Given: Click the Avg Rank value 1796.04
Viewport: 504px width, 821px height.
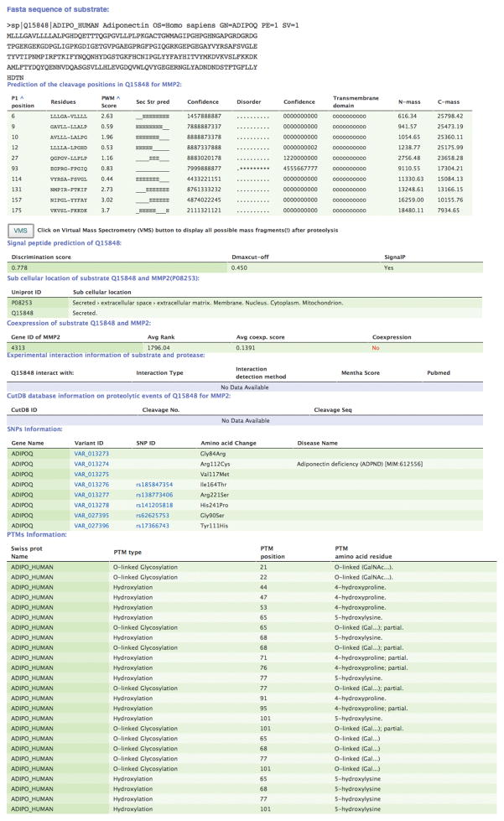Looking at the screenshot, I should point(158,348).
